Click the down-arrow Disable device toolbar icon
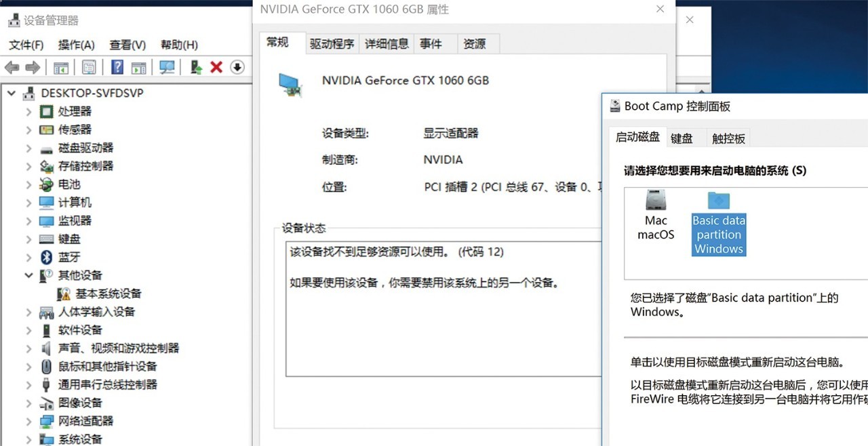This screenshot has width=868, height=446. (237, 67)
